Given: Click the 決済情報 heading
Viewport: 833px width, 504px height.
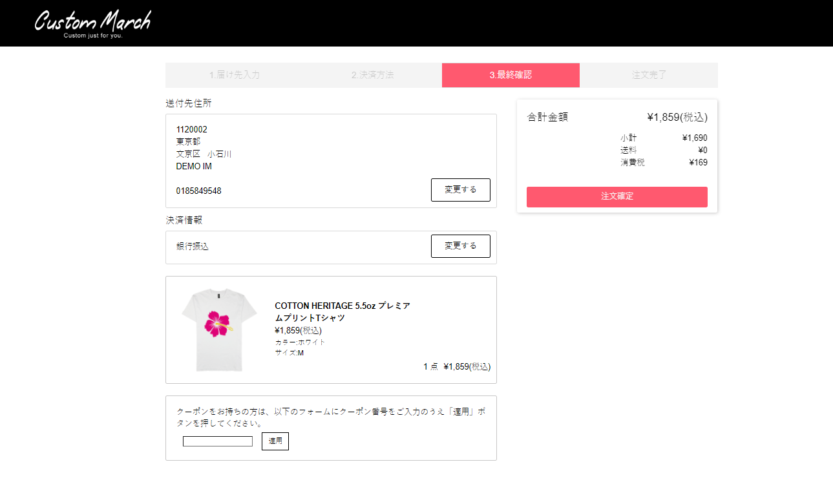Looking at the screenshot, I should [x=184, y=220].
